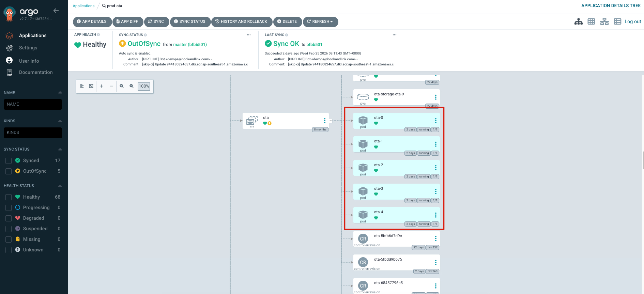This screenshot has width=644, height=294.
Task: Collapse the NAME filter section
Action: click(x=60, y=93)
